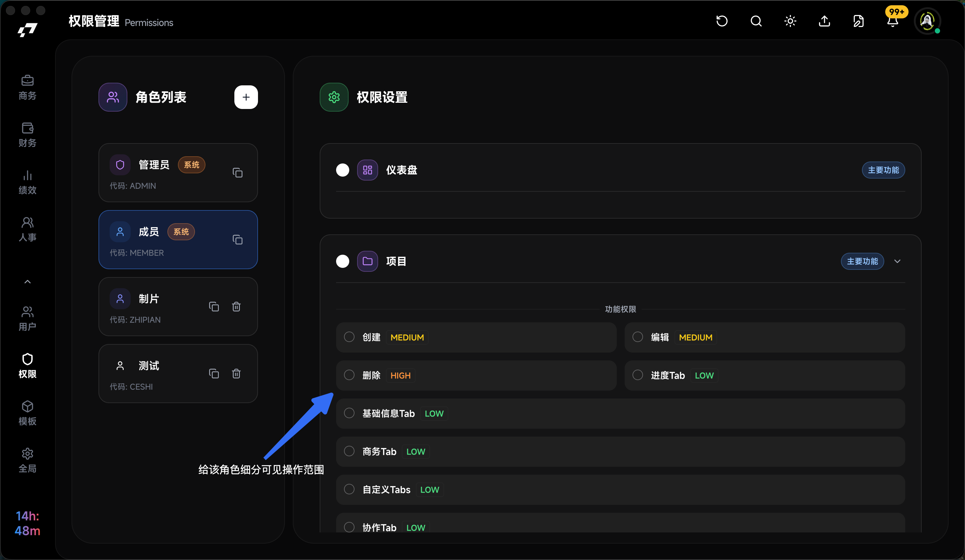The height and width of the screenshot is (560, 965).
Task: Click the upload icon in top bar
Action: pos(825,21)
